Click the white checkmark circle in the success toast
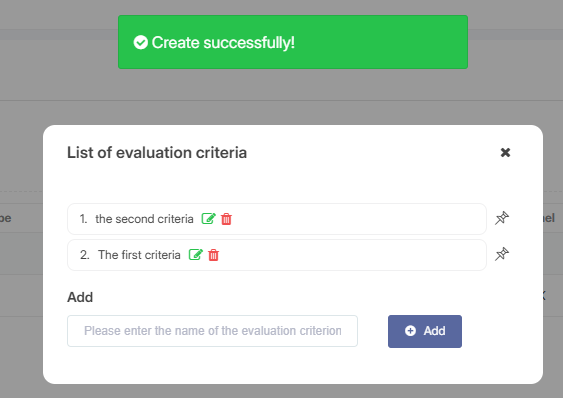The height and width of the screenshot is (398, 563). (x=140, y=42)
